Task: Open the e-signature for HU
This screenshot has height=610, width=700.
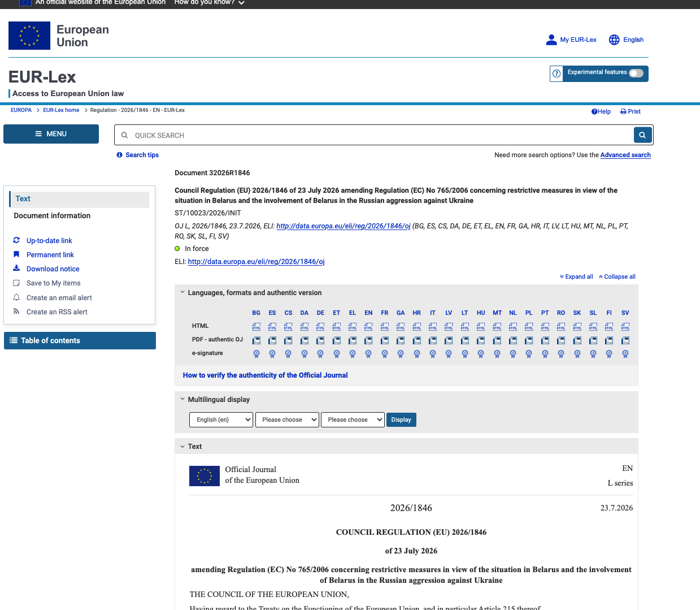Action: coord(481,354)
